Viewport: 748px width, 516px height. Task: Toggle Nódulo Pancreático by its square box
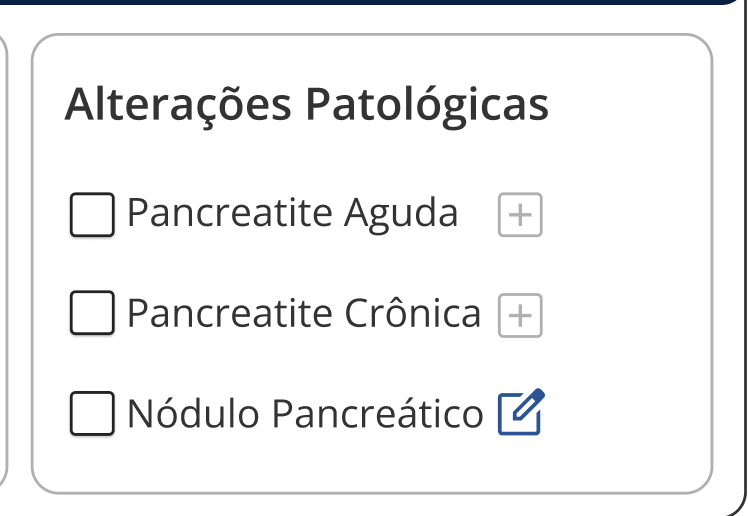point(92,414)
